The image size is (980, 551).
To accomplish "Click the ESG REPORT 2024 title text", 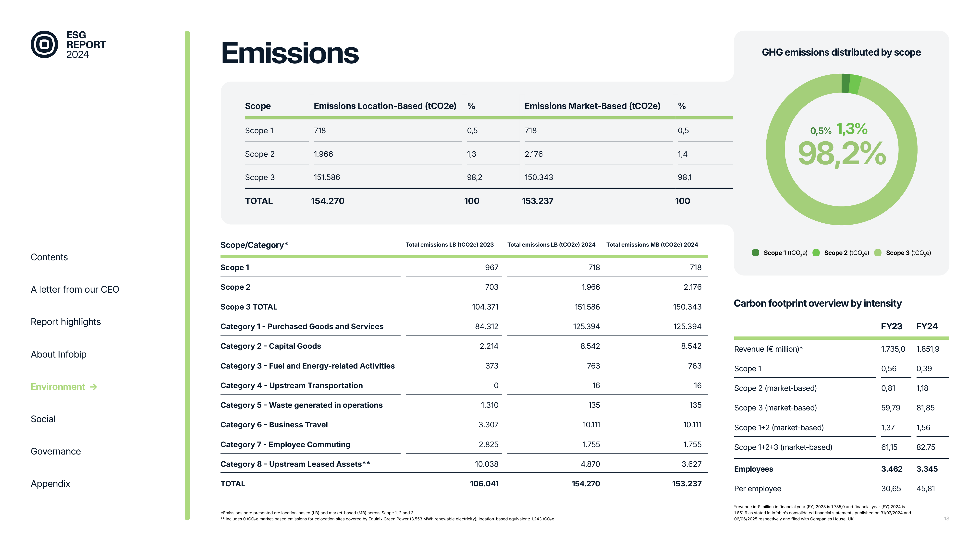I will [x=86, y=45].
